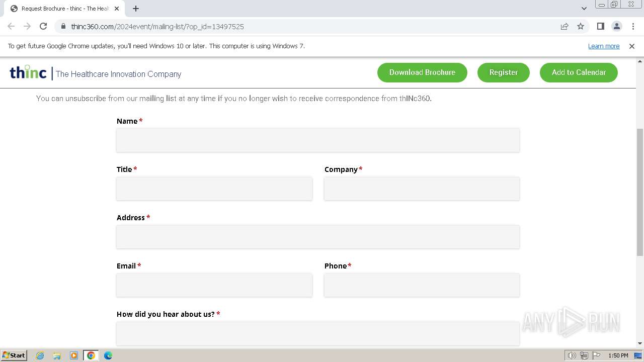Click the share page icon in address bar

point(565,26)
